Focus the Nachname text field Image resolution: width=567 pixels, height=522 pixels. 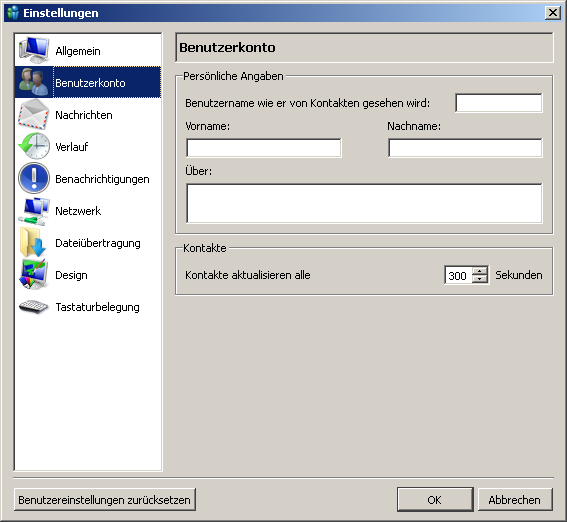(465, 148)
